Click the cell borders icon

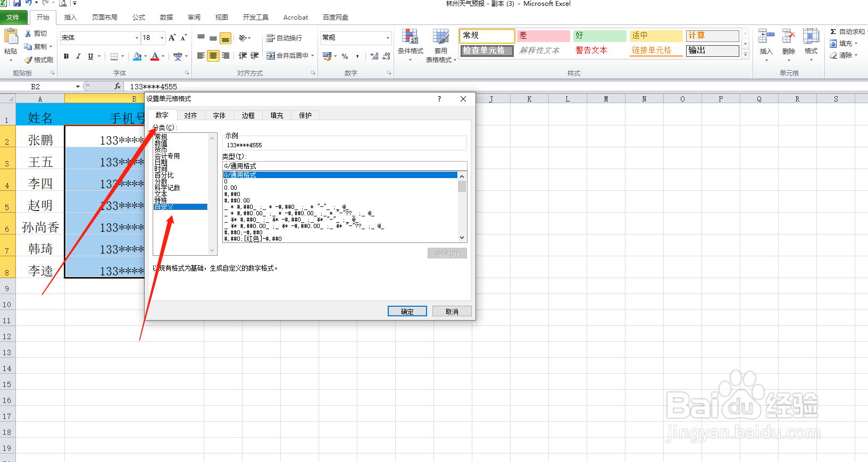114,56
